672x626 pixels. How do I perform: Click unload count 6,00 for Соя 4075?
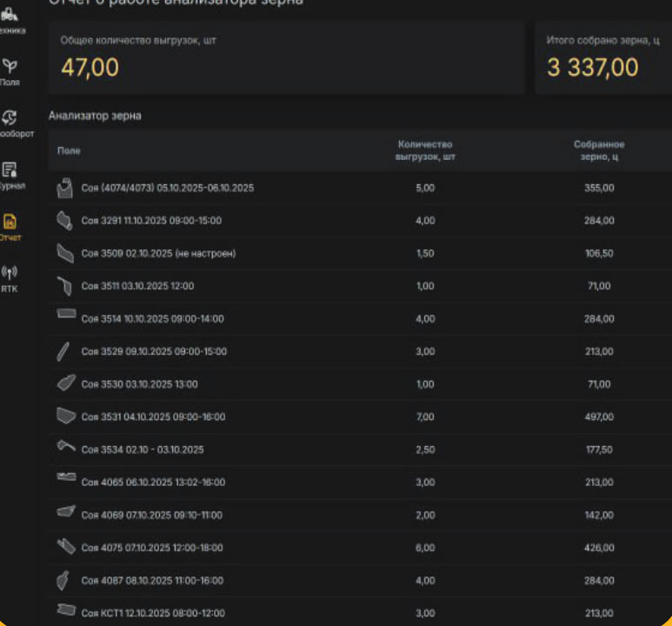point(425,548)
